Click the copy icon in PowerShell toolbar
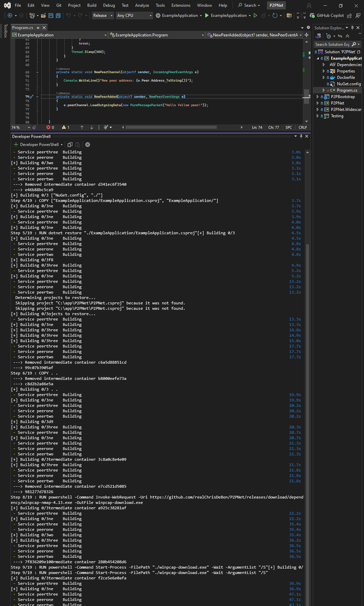This screenshot has height=606, width=364. [70, 145]
